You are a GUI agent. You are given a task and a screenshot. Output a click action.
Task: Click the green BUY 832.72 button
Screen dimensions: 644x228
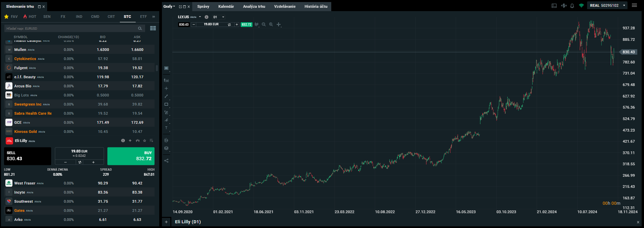point(131,156)
